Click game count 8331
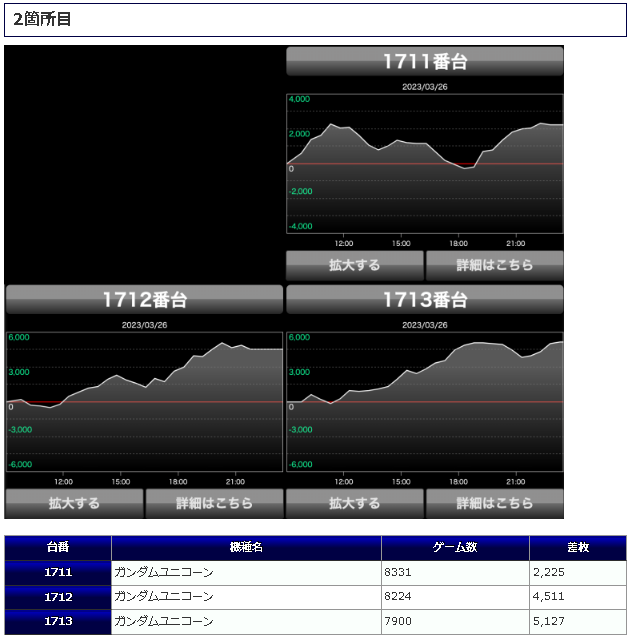632x640 pixels. click(x=398, y=572)
